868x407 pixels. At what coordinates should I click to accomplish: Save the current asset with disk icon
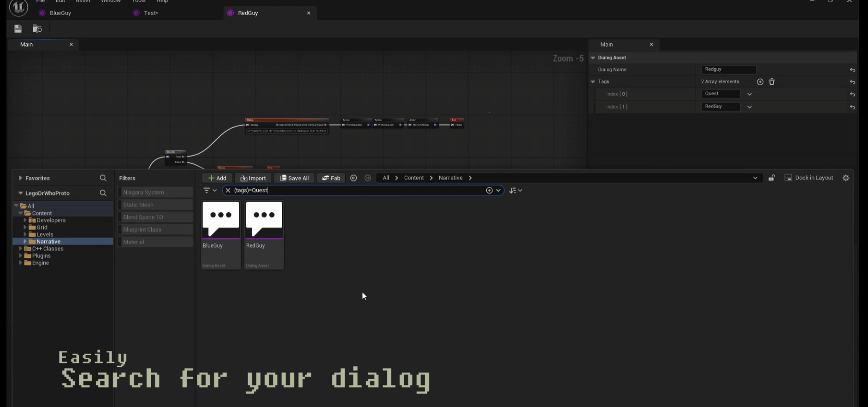[x=18, y=29]
